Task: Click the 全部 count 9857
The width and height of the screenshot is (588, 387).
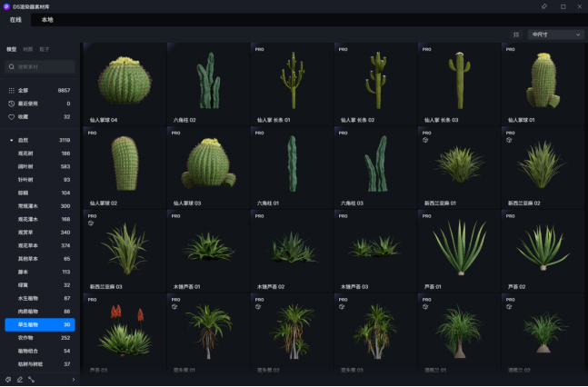Action: click(x=64, y=90)
